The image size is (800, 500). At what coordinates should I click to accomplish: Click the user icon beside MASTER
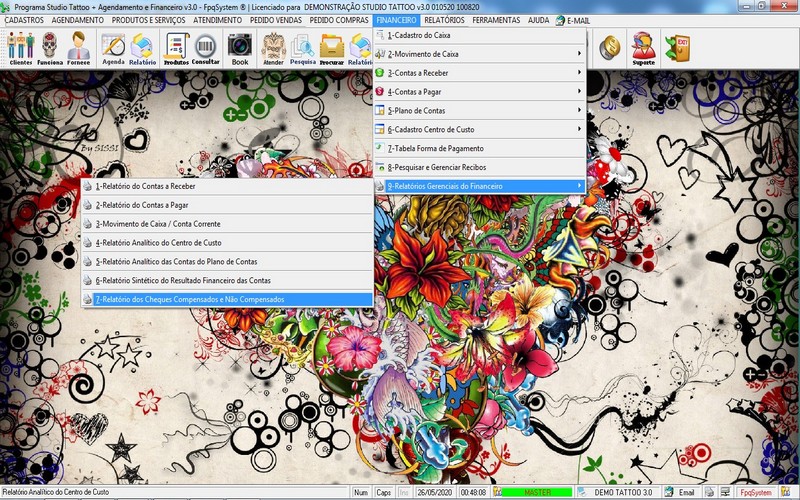pyautogui.click(x=497, y=492)
